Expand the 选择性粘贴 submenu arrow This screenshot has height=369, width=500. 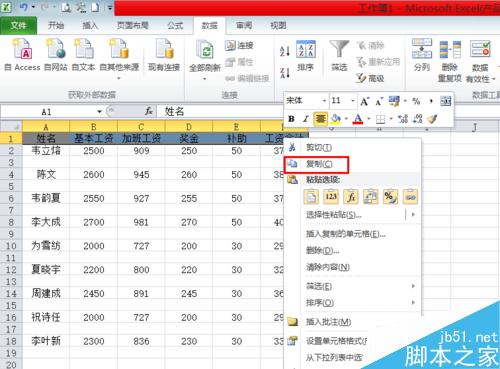[413, 215]
